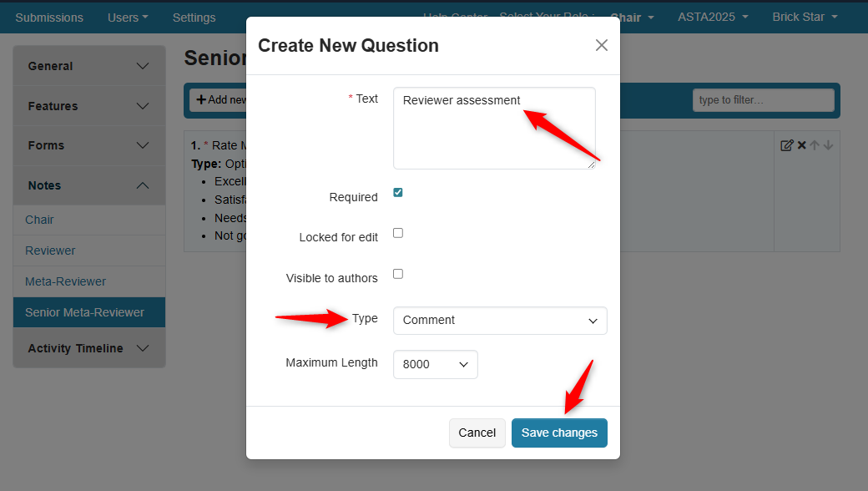Close the Create New Question dialog
The height and width of the screenshot is (491, 868).
click(601, 45)
